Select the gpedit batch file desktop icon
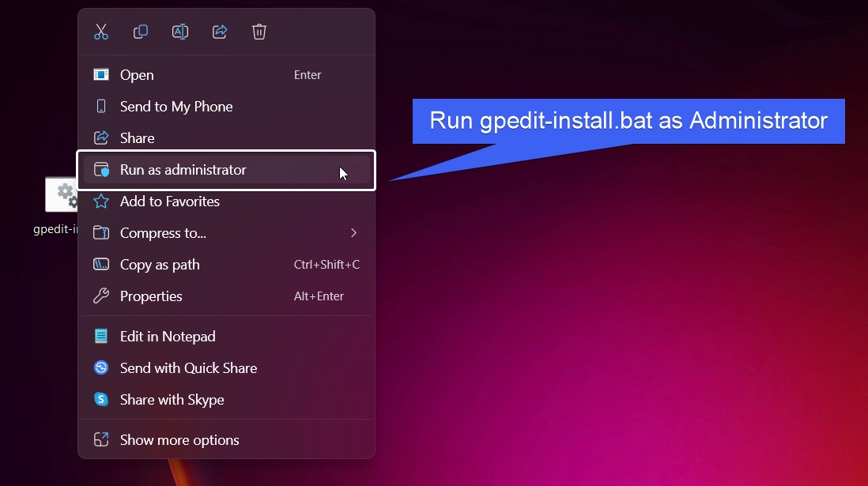Viewport: 868px width, 486px height. coord(62,195)
